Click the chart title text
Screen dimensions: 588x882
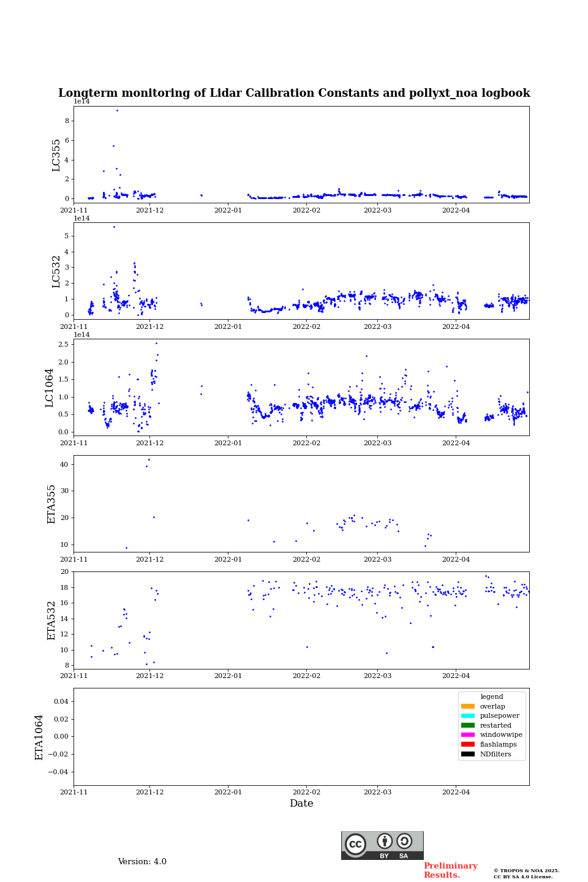click(294, 93)
